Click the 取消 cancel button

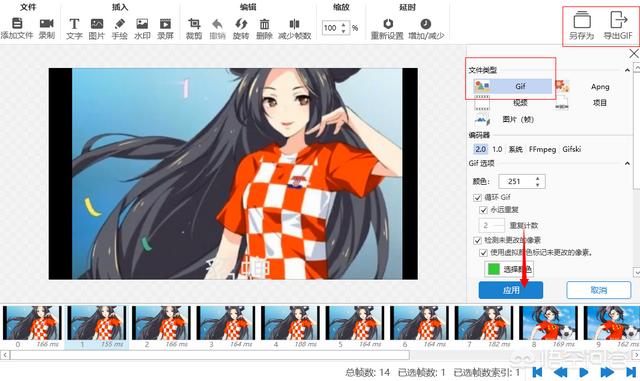599,290
